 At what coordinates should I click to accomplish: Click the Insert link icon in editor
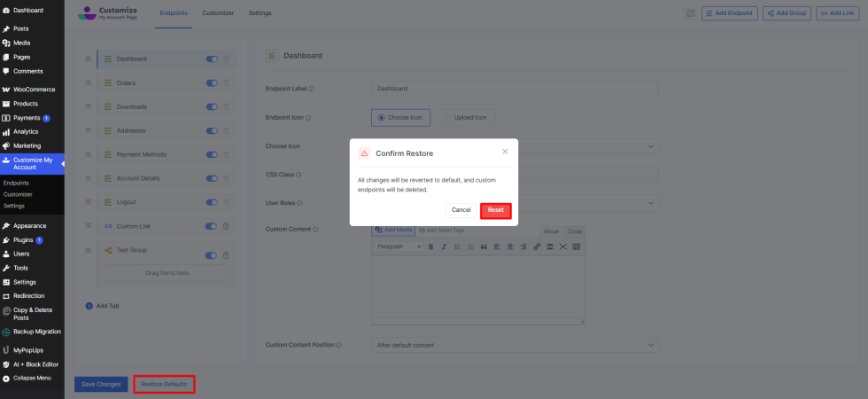(537, 246)
